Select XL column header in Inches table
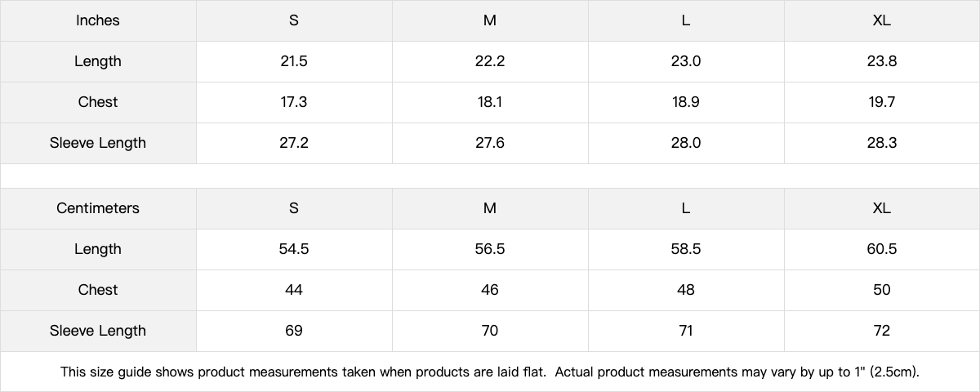980x392 pixels. [x=882, y=20]
